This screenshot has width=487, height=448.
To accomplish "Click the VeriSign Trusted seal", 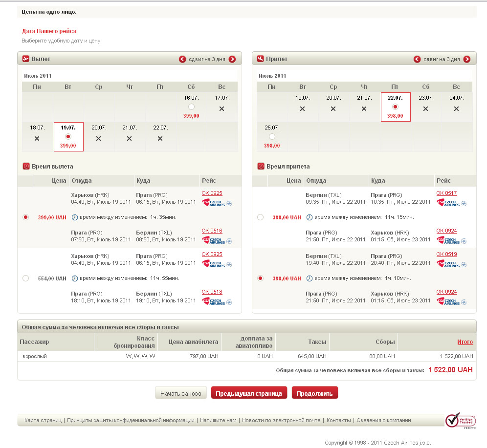I will pyautogui.click(x=460, y=421).
